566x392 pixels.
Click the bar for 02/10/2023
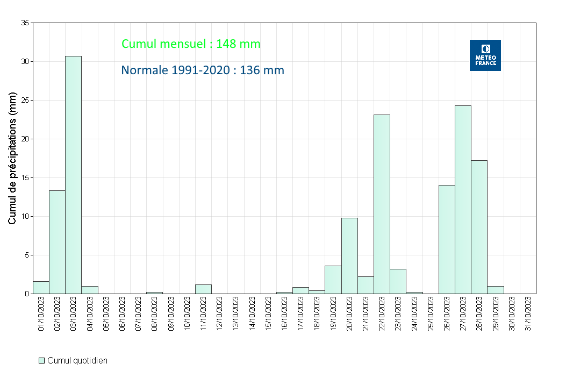click(x=58, y=242)
